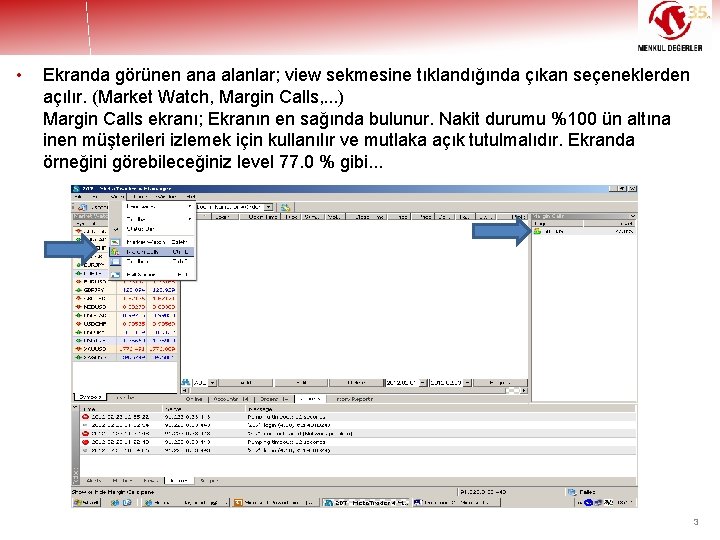This screenshot has height=540, width=720.
Task: Click the Request button in filter bar
Action: 500,382
